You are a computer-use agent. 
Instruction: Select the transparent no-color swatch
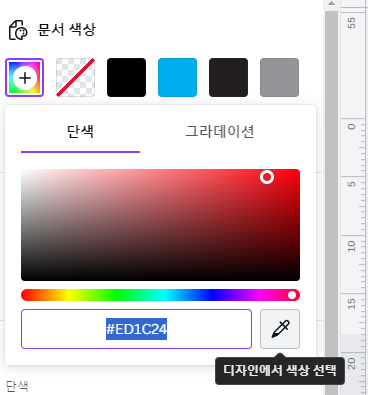point(75,78)
